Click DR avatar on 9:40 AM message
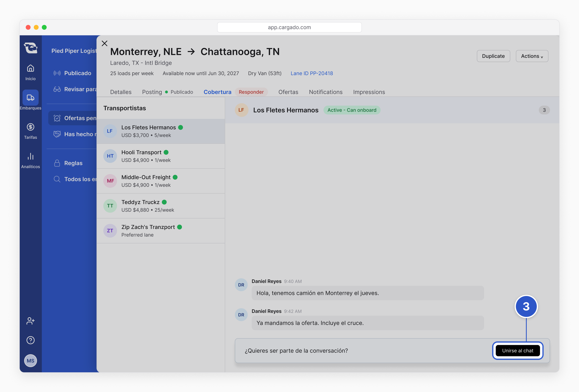 241,285
